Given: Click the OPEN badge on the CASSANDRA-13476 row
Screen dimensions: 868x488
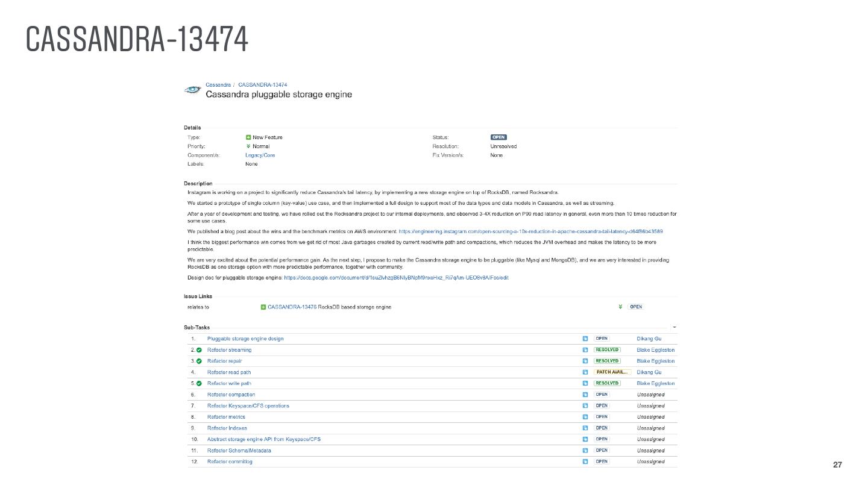Looking at the screenshot, I should (x=636, y=307).
